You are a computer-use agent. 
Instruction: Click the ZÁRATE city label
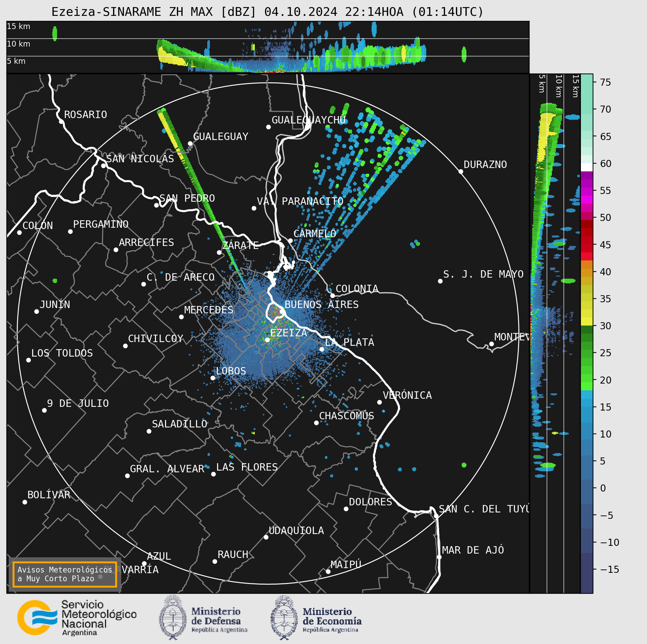click(241, 245)
